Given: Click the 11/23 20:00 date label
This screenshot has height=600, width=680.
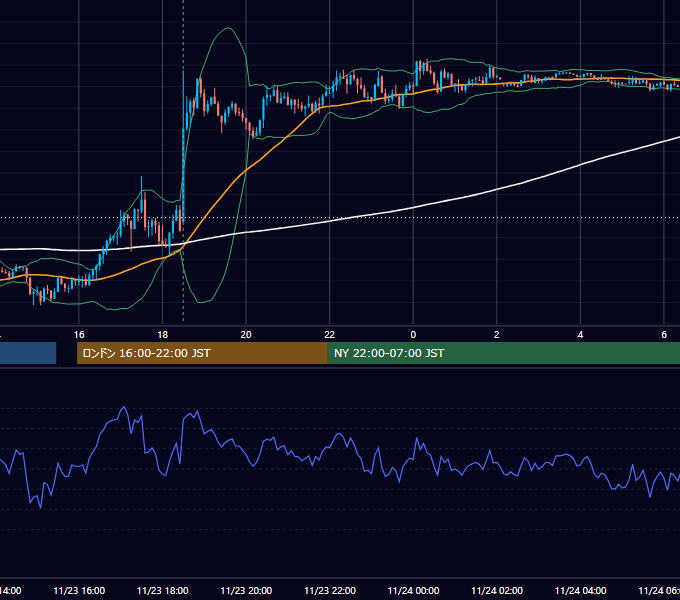Looking at the screenshot, I should coord(246,590).
